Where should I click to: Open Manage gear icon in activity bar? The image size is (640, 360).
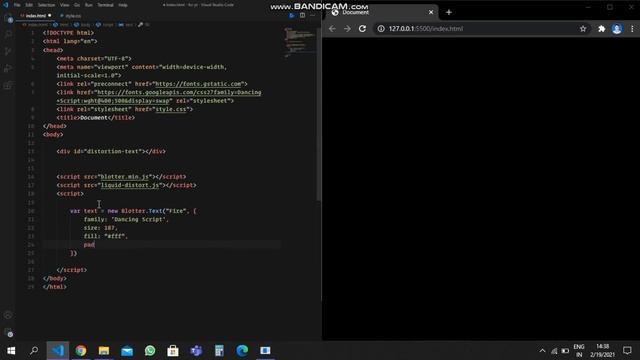point(8,332)
